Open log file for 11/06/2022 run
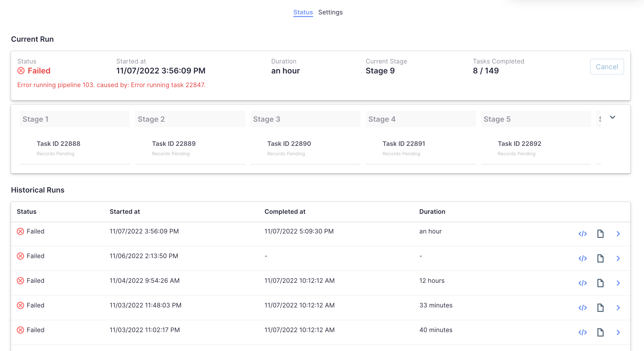Image resolution: width=644 pixels, height=351 pixels. coord(600,258)
